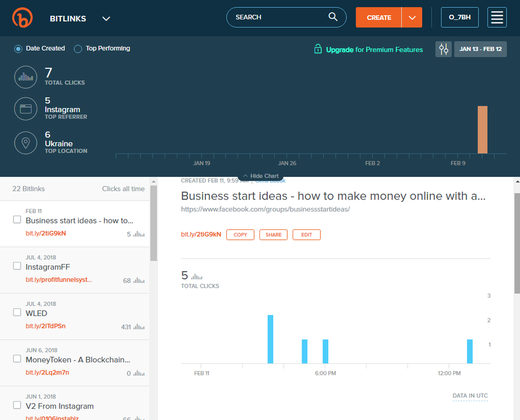Open bit.ly/2Lq2m7n link
The width and height of the screenshot is (520, 420).
[47, 373]
